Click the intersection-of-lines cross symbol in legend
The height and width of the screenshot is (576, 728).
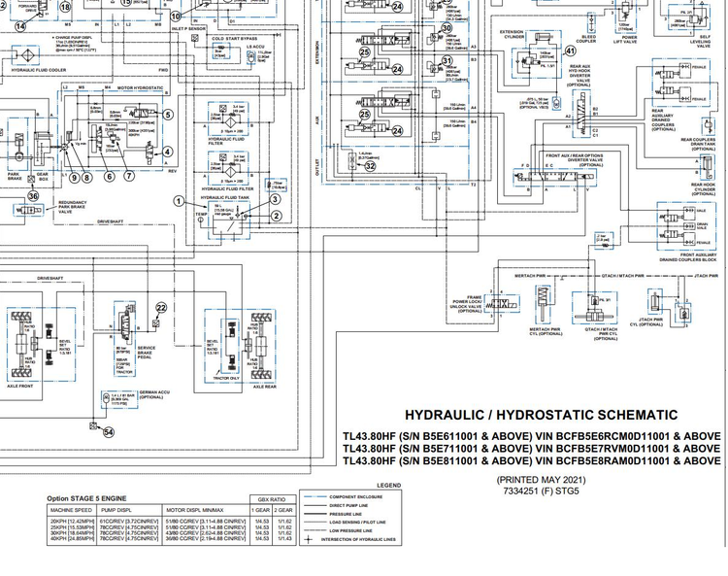pos(309,539)
